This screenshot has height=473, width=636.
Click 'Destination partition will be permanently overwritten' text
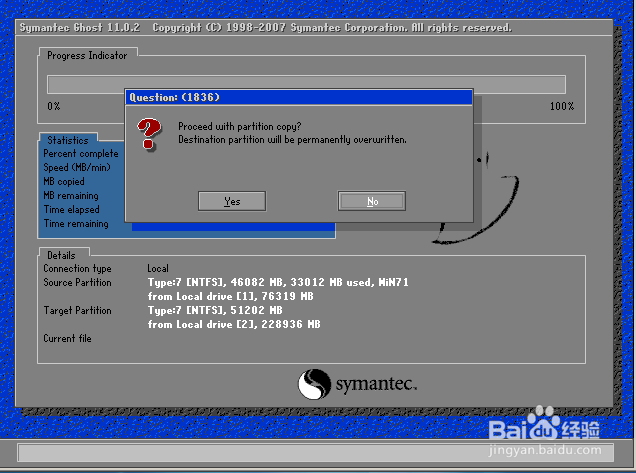(292, 140)
